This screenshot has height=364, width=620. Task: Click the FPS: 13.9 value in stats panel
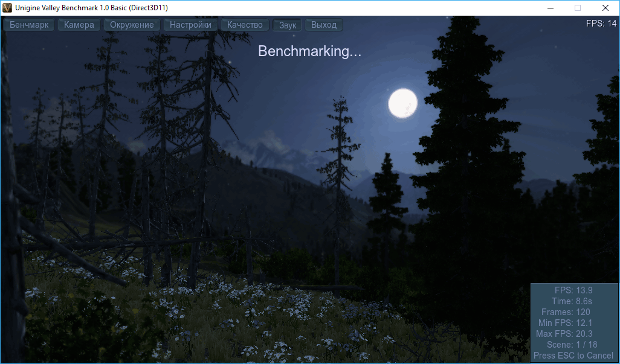click(573, 290)
